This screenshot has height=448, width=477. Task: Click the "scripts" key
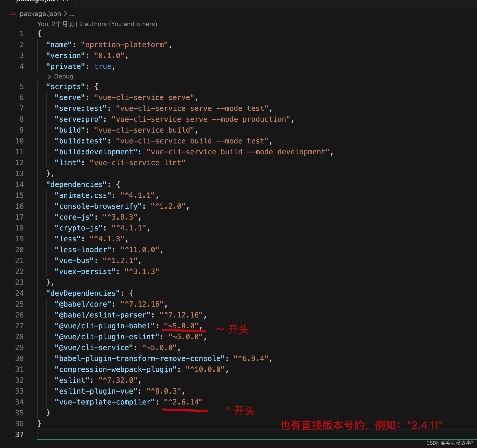pyautogui.click(x=66, y=86)
